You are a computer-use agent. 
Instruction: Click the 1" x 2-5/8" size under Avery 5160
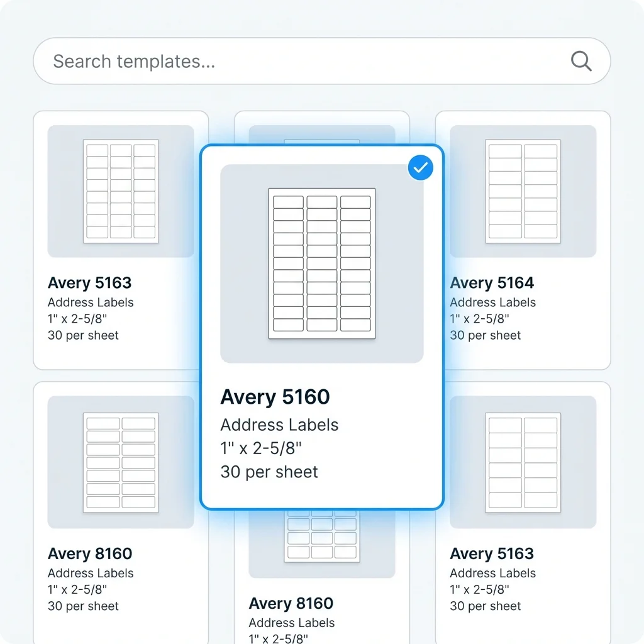click(x=261, y=448)
